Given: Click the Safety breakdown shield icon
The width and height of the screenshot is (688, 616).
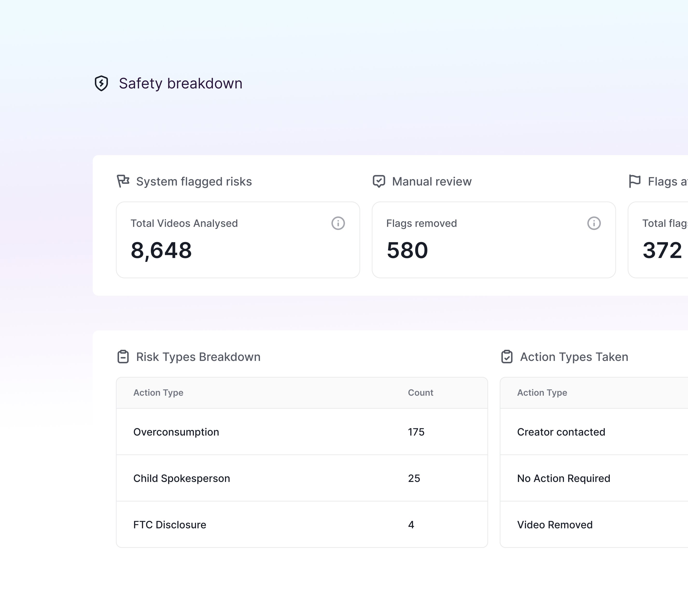Looking at the screenshot, I should (x=101, y=83).
